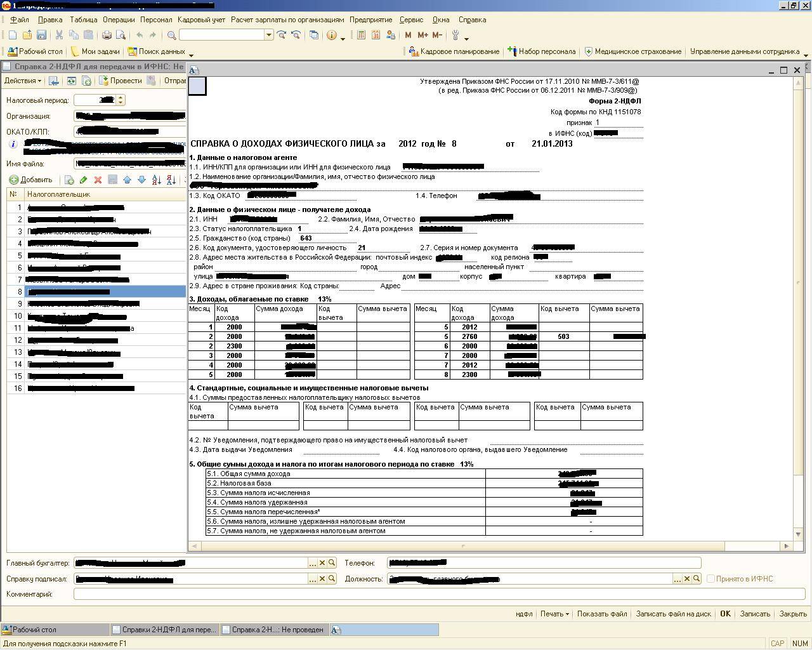Open the calculator icon in toolbar
This screenshot has width=812, height=650.
pos(361,35)
